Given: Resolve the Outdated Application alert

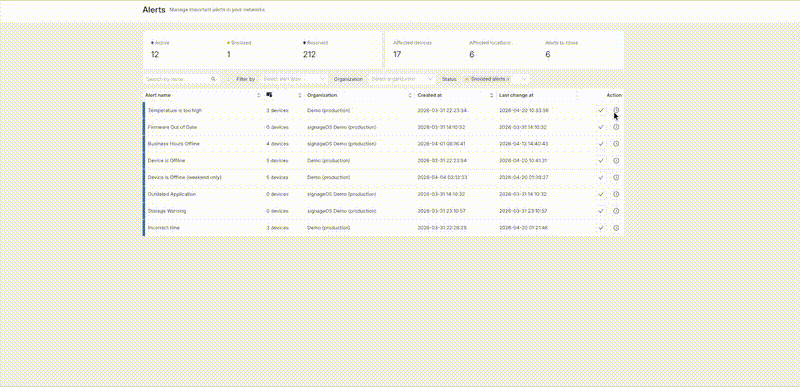Looking at the screenshot, I should pyautogui.click(x=601, y=194).
